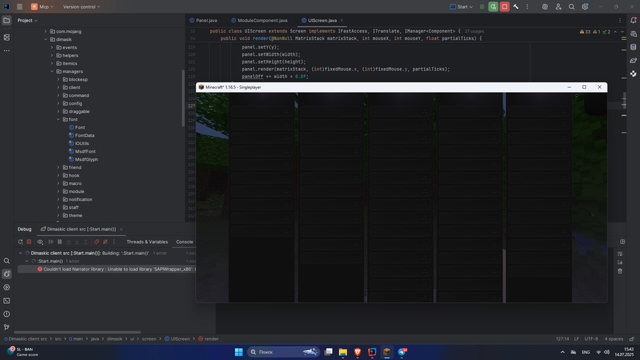640x360 pixels.
Task: Open MsdfFont class in project tree
Action: 82,151
